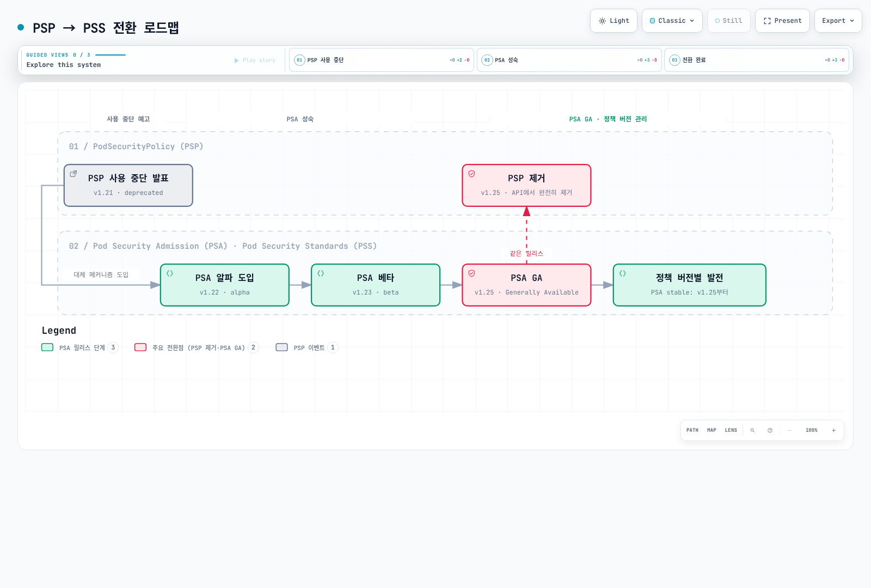The width and height of the screenshot is (871, 588).
Task: Click the search magnifier icon in zoom toolbar
Action: [x=752, y=430]
